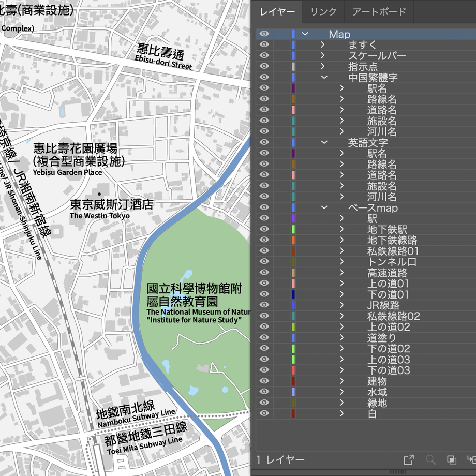Click the 'Yebisu Garden Place' map label
This screenshot has width=476, height=476.
(67, 172)
